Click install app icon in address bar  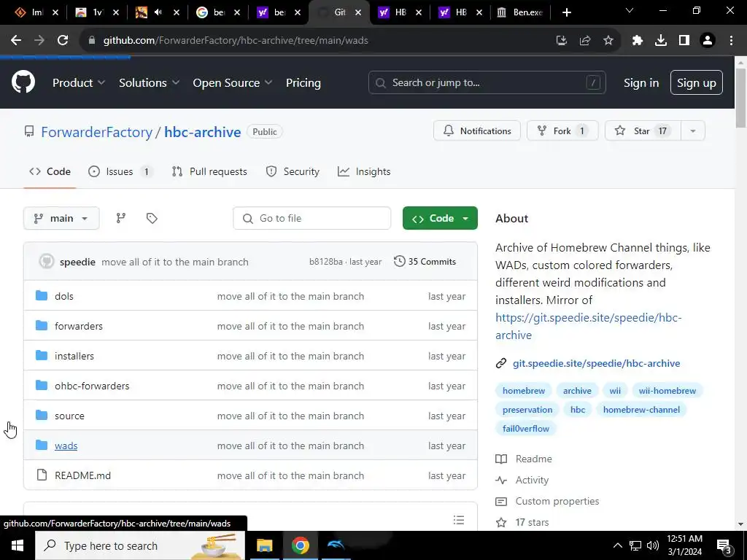[562, 41]
